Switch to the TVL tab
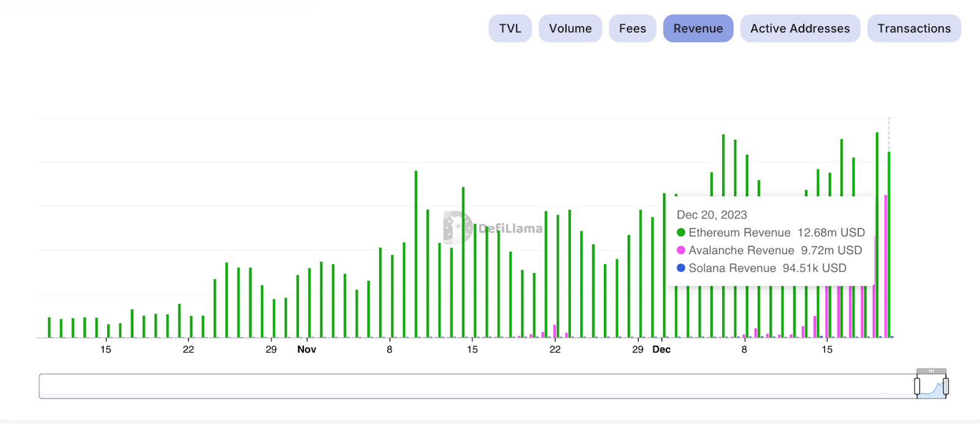The width and height of the screenshot is (980, 424). [x=510, y=29]
